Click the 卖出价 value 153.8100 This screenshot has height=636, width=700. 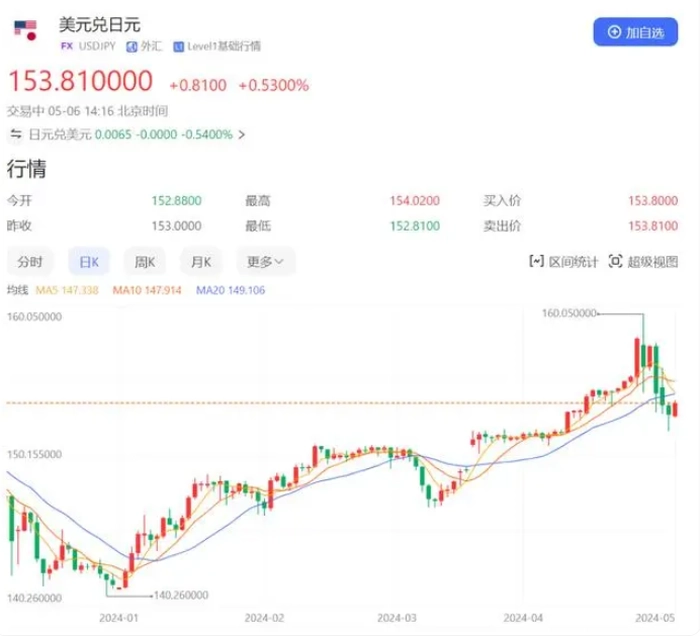653,226
